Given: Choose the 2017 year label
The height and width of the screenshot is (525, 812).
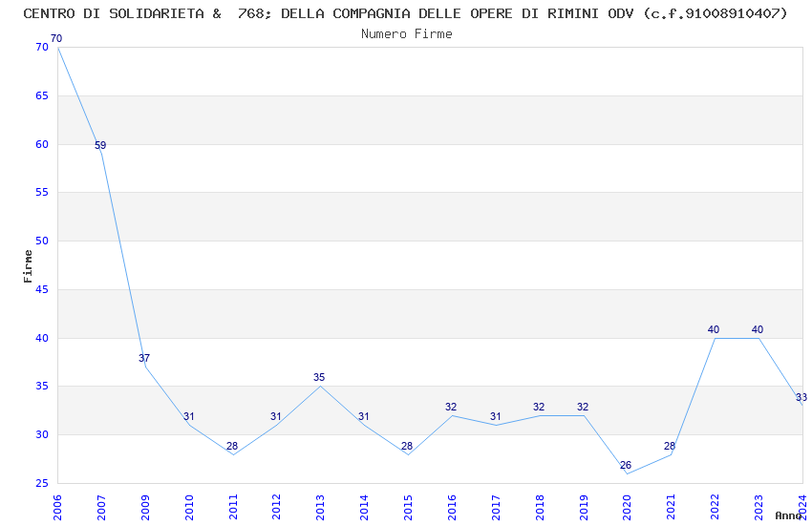Looking at the screenshot, I should [x=496, y=508].
